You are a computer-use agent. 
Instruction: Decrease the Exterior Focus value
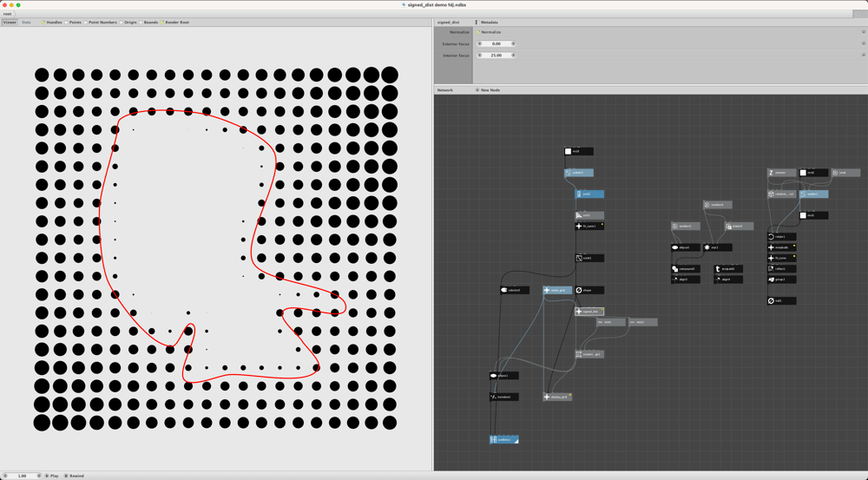(x=479, y=43)
